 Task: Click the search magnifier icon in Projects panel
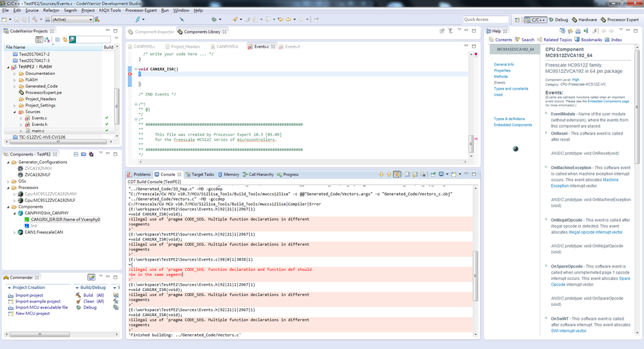tap(73, 39)
